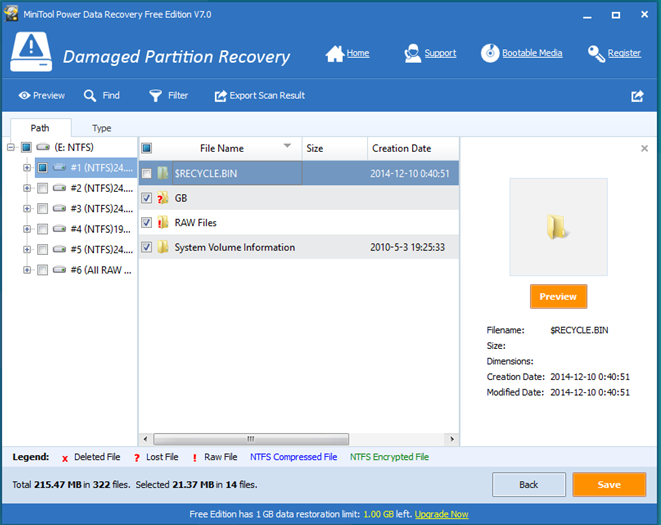The image size is (661, 525).
Task: Click the "#4 (NTFS)19..." tree label
Action: point(101,229)
